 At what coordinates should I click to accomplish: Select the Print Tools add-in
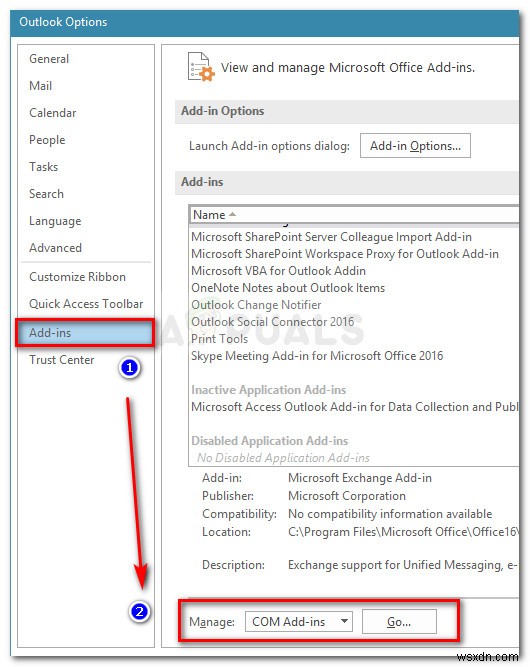(x=219, y=339)
